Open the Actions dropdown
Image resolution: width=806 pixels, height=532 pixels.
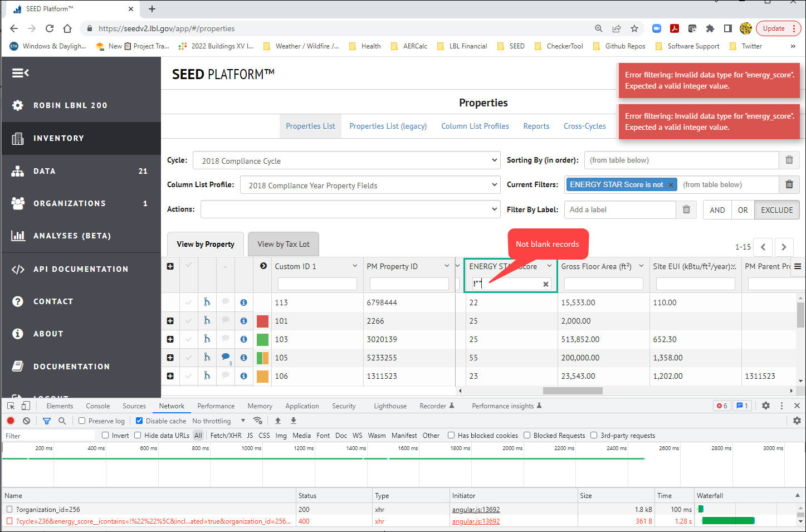[x=350, y=209]
